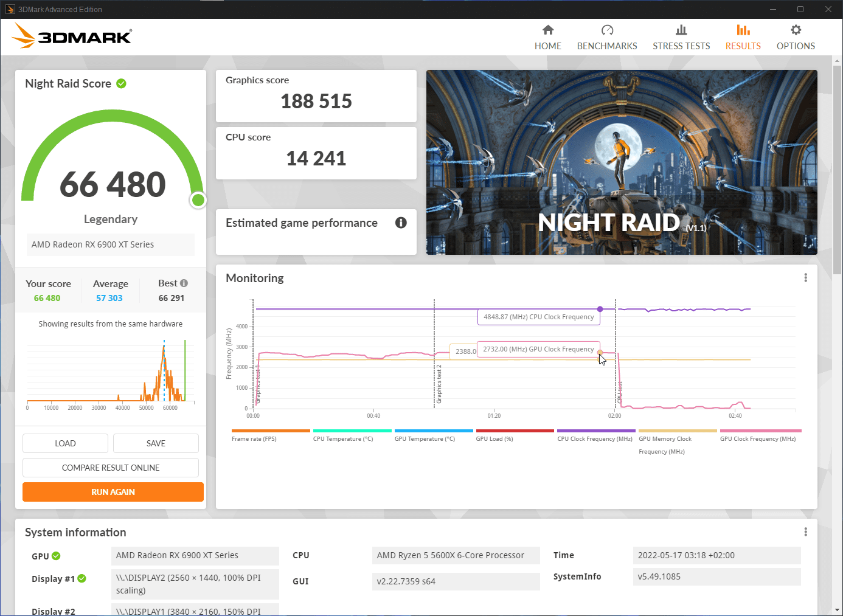Viewport: 843px width, 616px height.
Task: Toggle the CPU Clock Frequency legend series
Action: coord(596,435)
